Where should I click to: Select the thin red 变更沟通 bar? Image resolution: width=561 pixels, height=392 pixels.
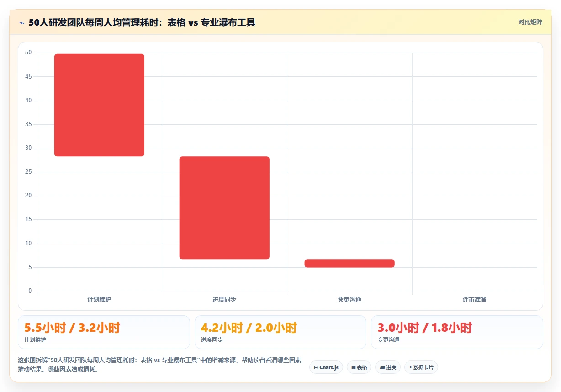[349, 263]
